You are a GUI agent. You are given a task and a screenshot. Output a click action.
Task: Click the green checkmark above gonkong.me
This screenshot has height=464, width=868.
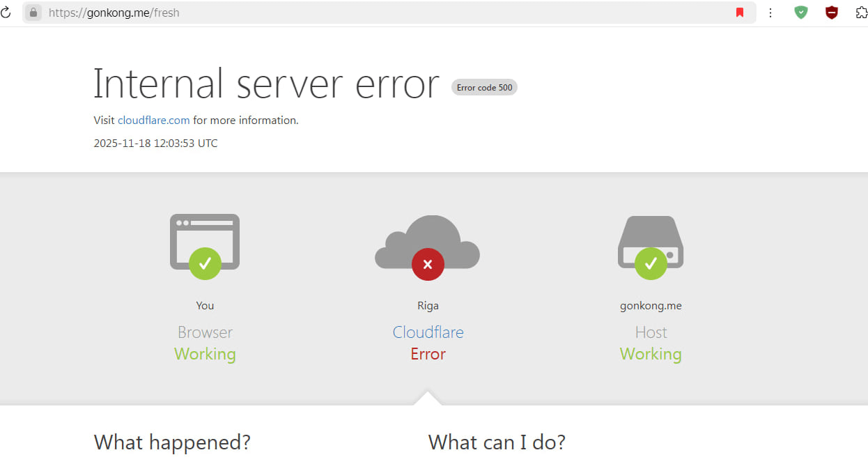pos(651,263)
